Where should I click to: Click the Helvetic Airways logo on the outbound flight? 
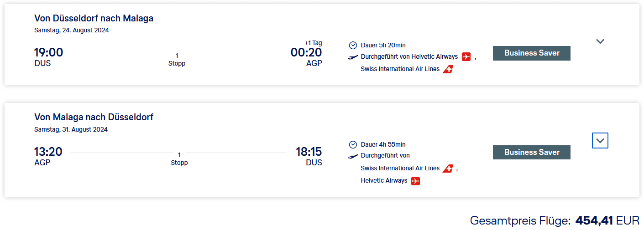pos(466,57)
